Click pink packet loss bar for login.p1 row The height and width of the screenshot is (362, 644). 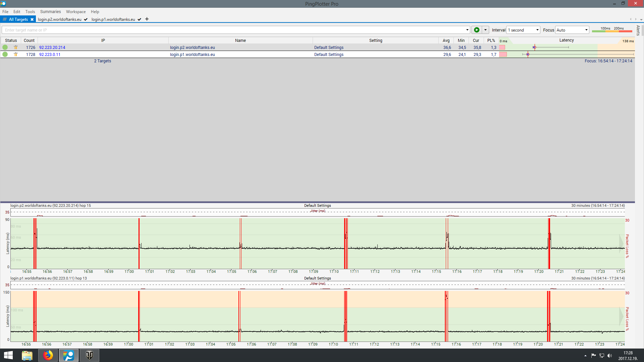coord(503,54)
